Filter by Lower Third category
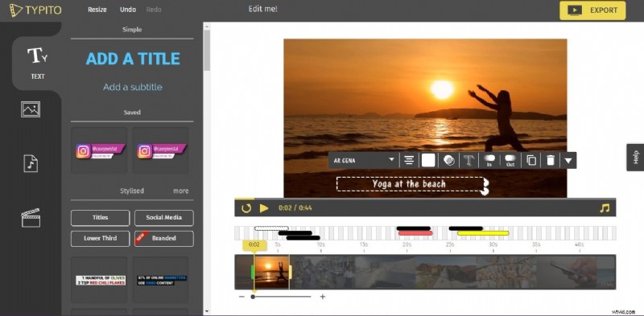The width and height of the screenshot is (644, 316). pyautogui.click(x=100, y=239)
